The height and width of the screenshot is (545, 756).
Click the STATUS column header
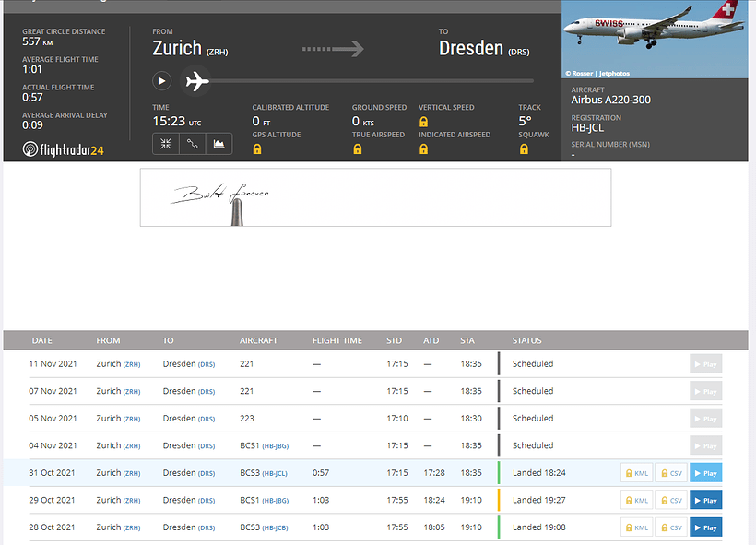tap(526, 340)
